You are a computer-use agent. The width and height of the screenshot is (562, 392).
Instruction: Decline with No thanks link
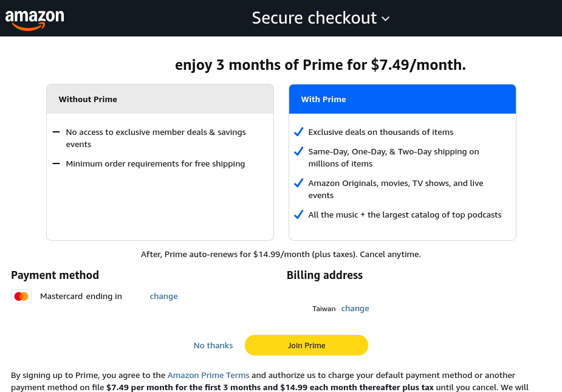(x=213, y=345)
